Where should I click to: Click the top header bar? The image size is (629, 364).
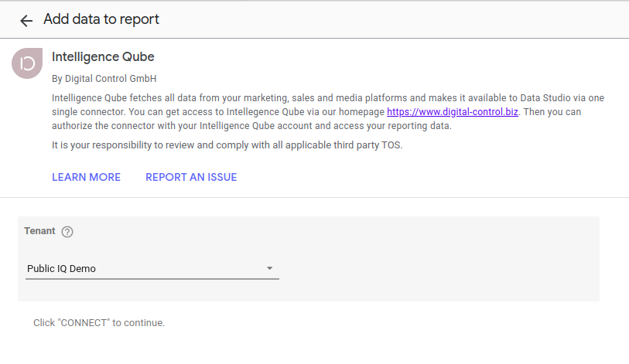[387, 19]
